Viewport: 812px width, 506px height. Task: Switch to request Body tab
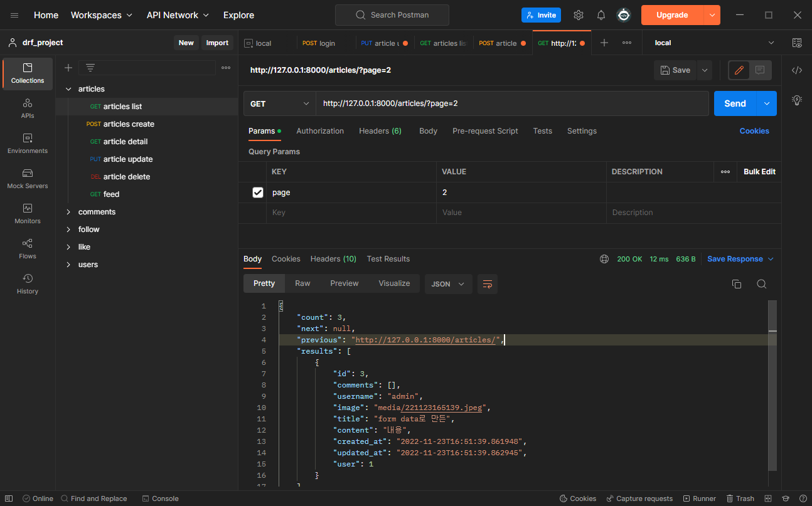click(x=428, y=131)
